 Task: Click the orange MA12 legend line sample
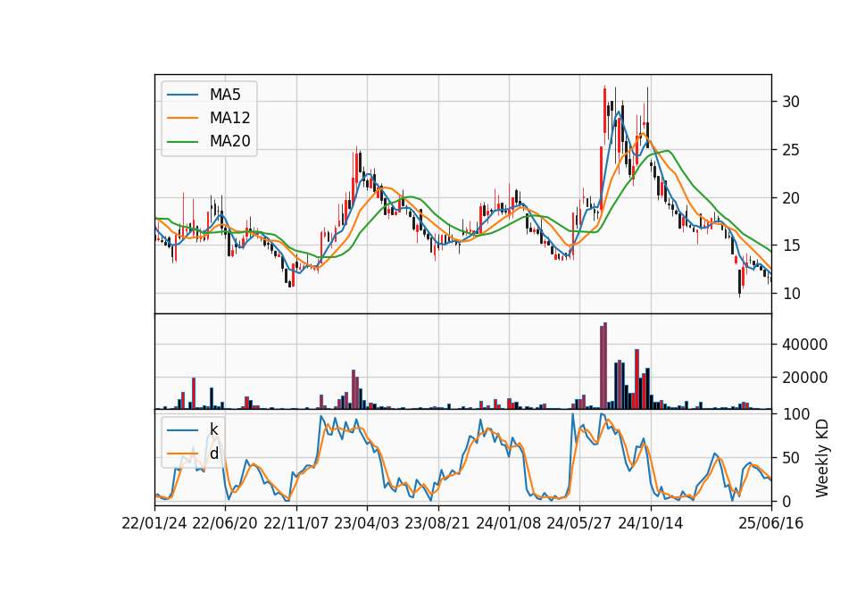[182, 118]
